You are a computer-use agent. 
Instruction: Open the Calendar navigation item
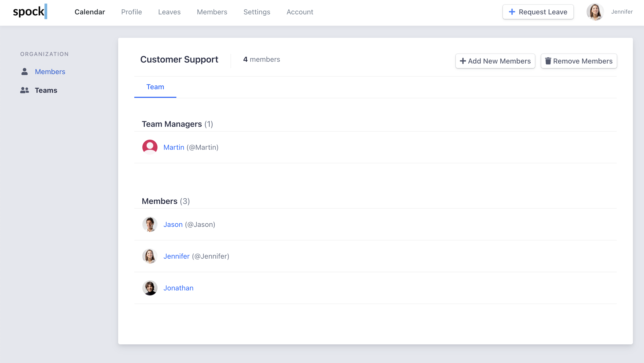point(90,12)
